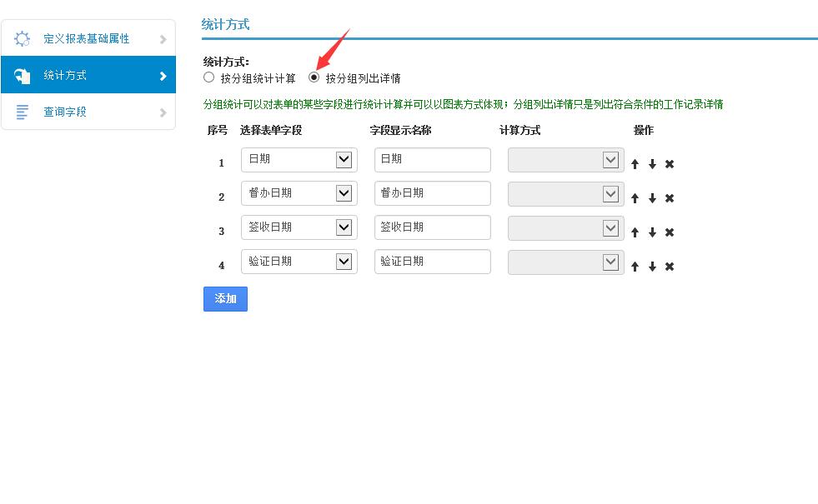Screen dimensions: 818x504
Task: Click column header 计算方式
Action: [x=519, y=130]
